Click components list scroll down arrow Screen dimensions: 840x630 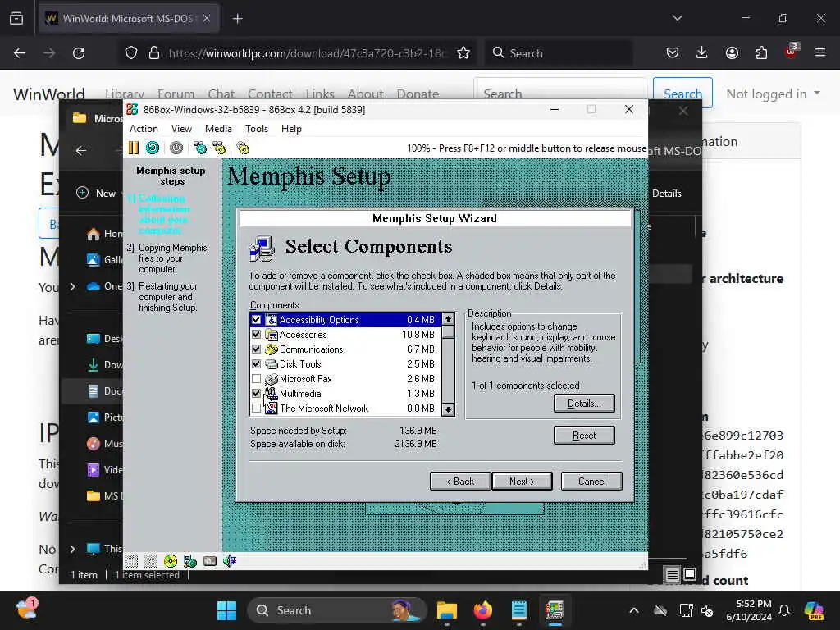pos(449,409)
